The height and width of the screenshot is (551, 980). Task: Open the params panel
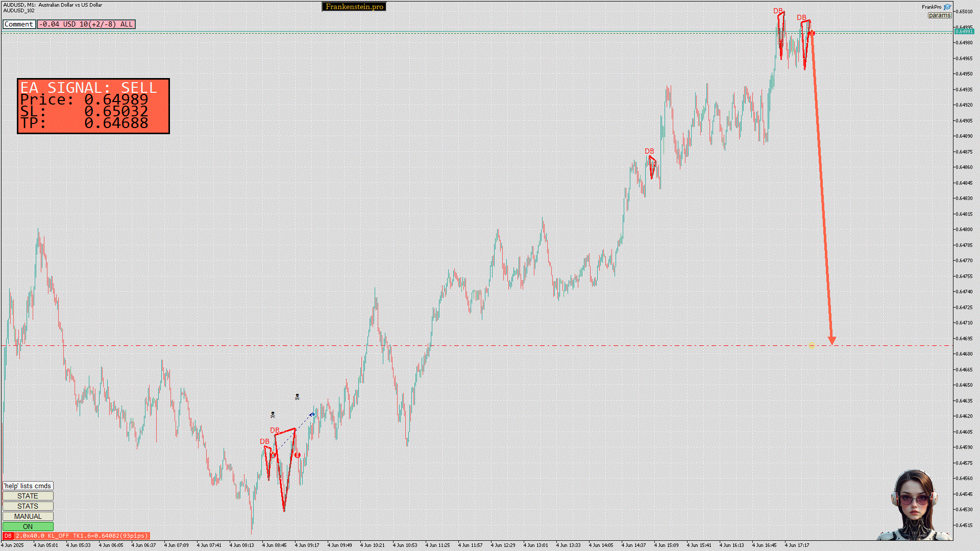coord(939,15)
